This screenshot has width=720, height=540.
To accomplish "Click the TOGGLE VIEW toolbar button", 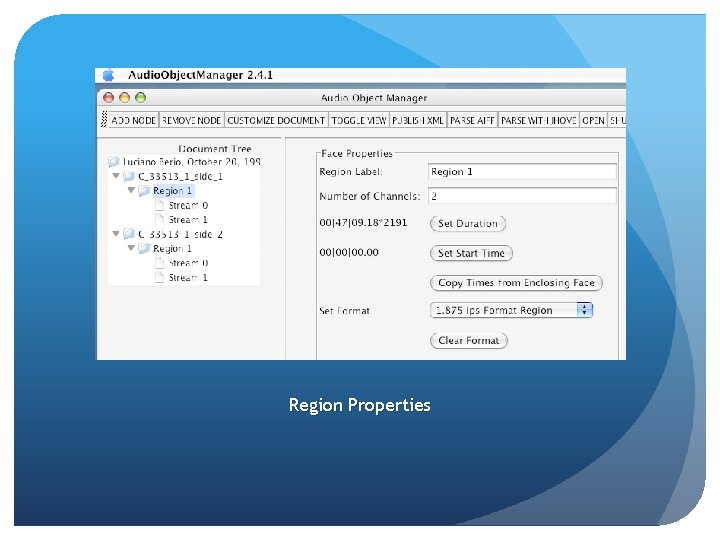I will pyautogui.click(x=359, y=120).
